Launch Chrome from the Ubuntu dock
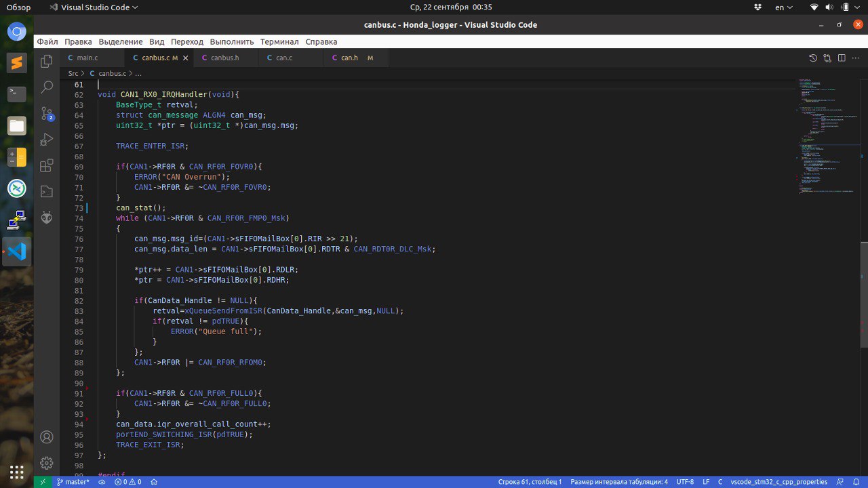The width and height of the screenshot is (868, 488). click(17, 31)
